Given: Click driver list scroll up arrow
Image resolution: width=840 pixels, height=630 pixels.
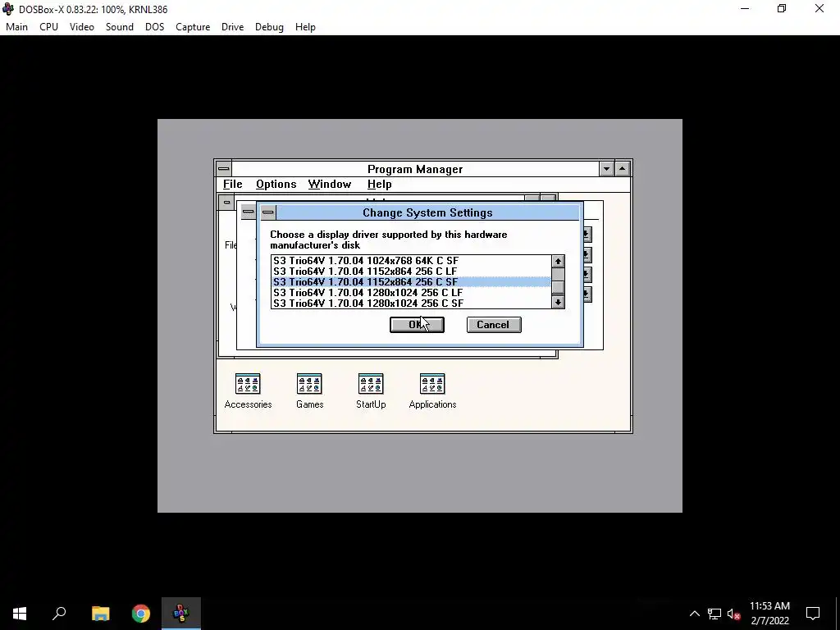Looking at the screenshot, I should 558,262.
